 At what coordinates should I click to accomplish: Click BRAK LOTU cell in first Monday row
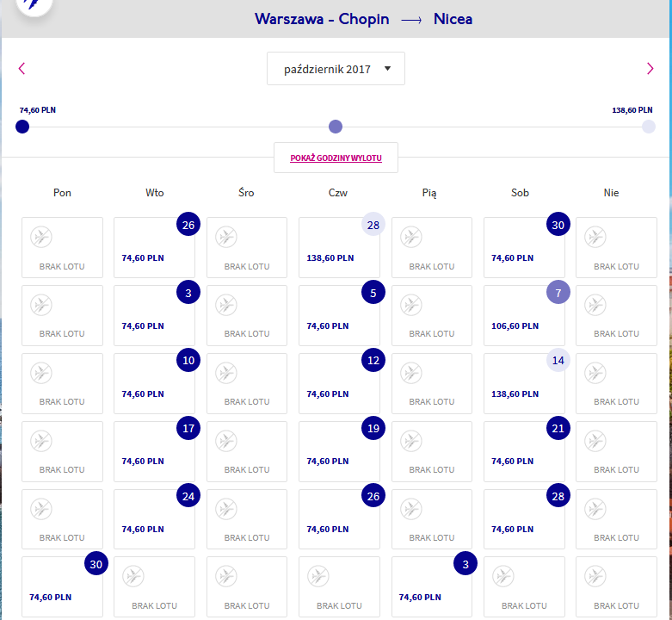[62, 247]
